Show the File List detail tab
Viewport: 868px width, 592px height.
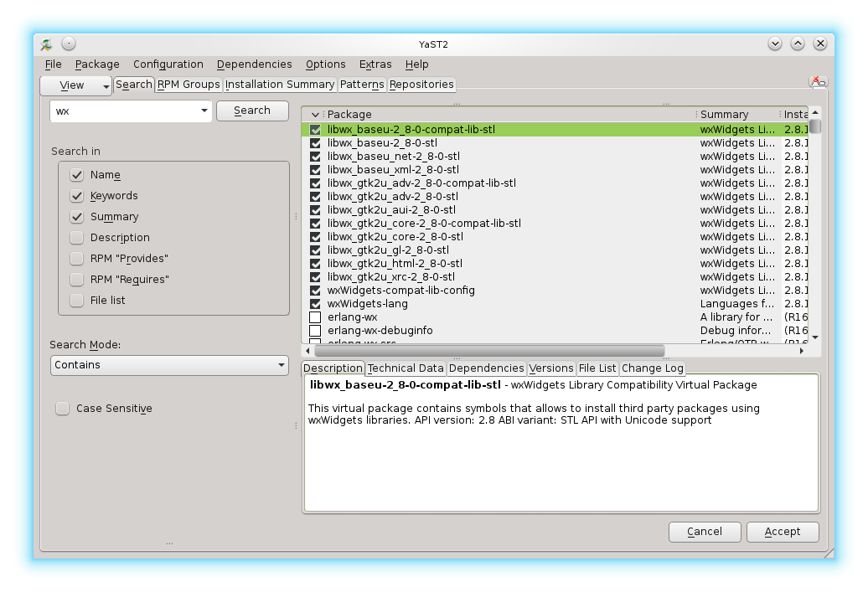[x=597, y=368]
